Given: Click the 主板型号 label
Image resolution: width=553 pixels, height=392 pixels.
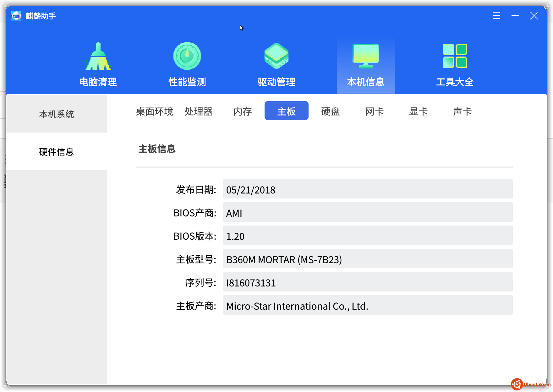Looking at the screenshot, I should pyautogui.click(x=196, y=259).
